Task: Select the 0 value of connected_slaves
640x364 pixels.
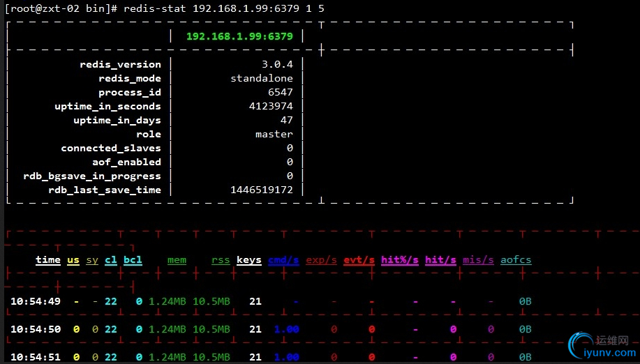Action: point(290,148)
